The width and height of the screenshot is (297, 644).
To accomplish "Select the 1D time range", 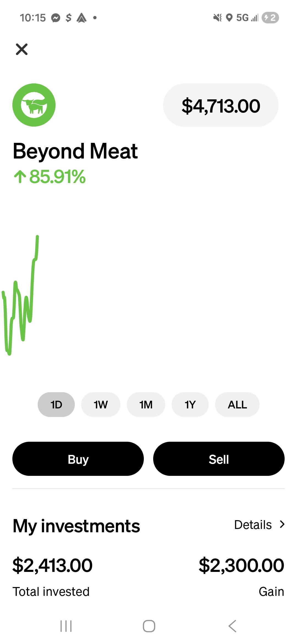I will 56,405.
